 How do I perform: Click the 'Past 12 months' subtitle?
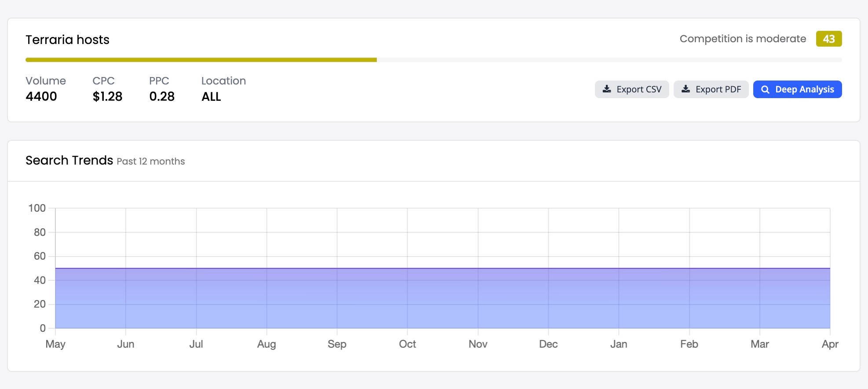click(x=151, y=161)
